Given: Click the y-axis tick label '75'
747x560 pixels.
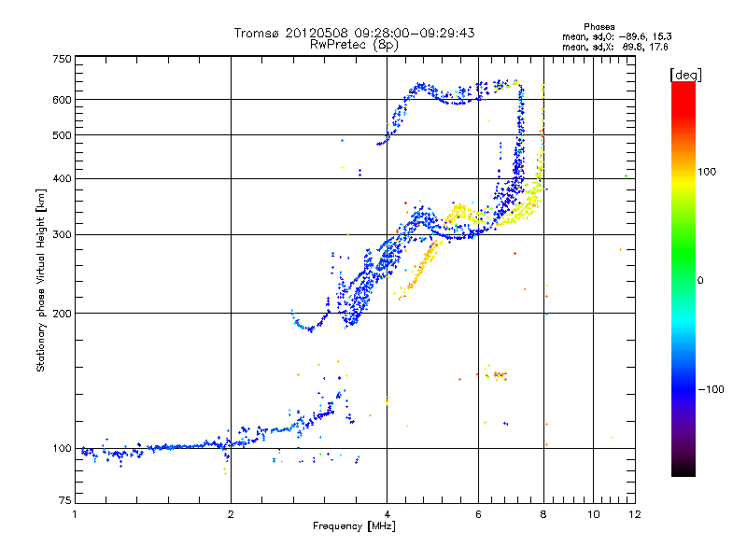Looking at the screenshot, I should (x=65, y=500).
